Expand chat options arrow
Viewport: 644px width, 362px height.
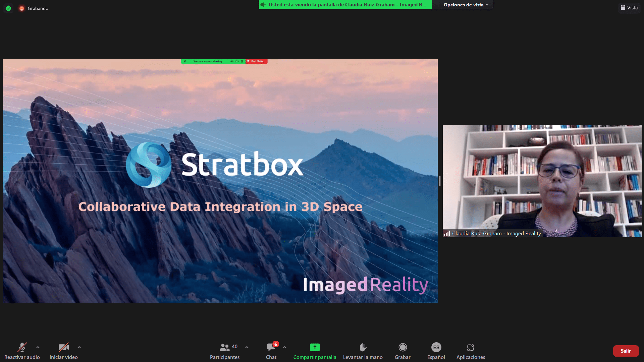285,347
